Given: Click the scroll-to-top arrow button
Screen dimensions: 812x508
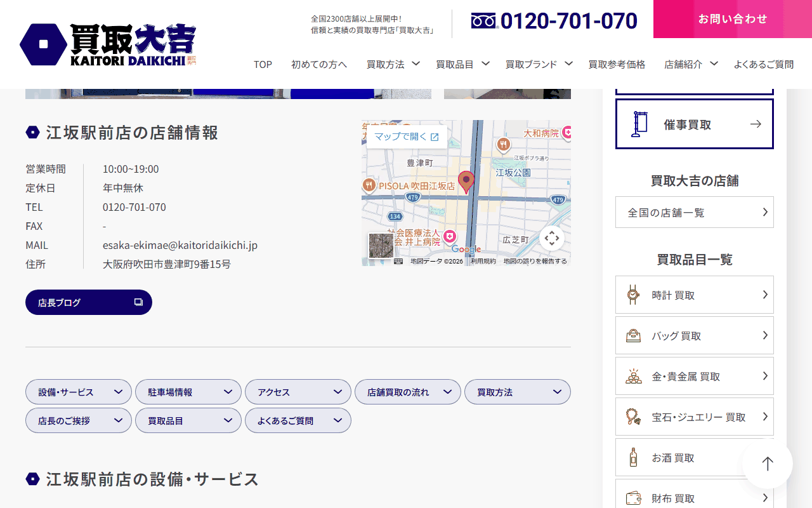Looking at the screenshot, I should click(768, 464).
